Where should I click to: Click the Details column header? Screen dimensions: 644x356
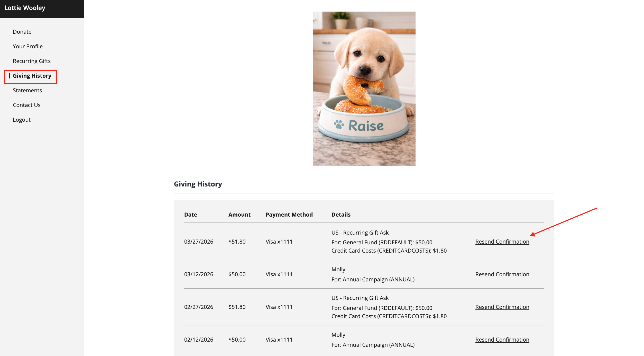341,215
